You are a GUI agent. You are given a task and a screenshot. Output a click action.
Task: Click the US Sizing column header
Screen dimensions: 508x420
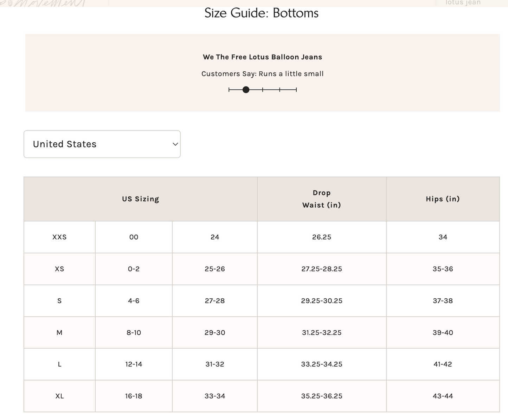[x=140, y=199]
